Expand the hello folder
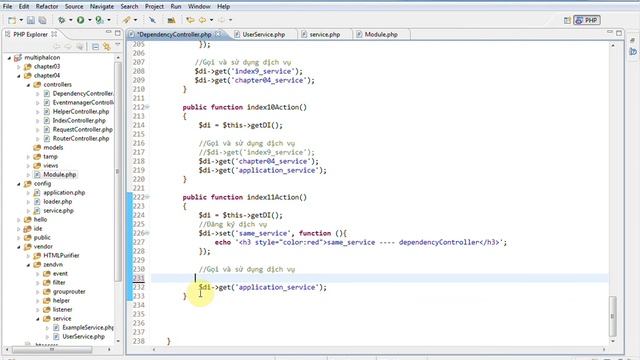 [x=19, y=220]
